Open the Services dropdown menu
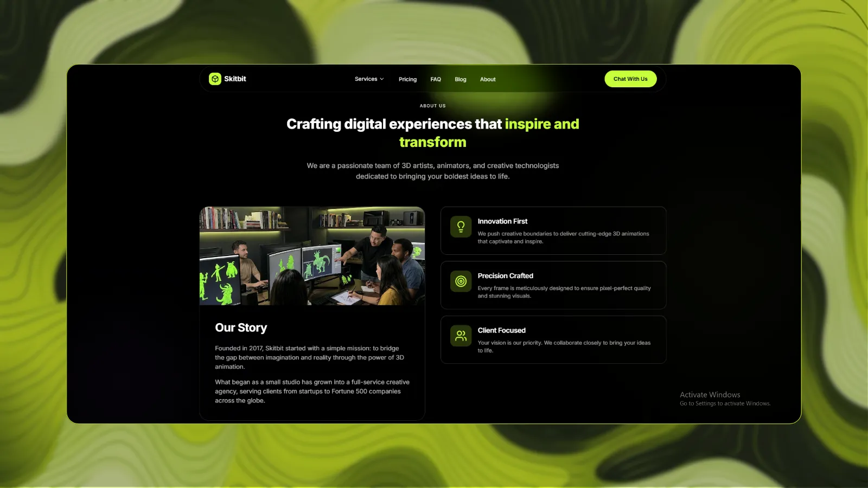868x488 pixels. [x=366, y=79]
